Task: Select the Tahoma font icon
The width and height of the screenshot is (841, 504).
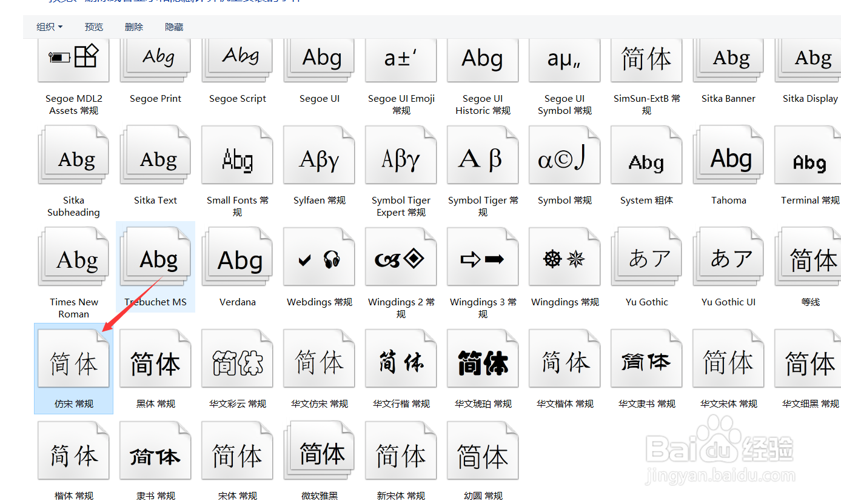Action: pos(728,154)
